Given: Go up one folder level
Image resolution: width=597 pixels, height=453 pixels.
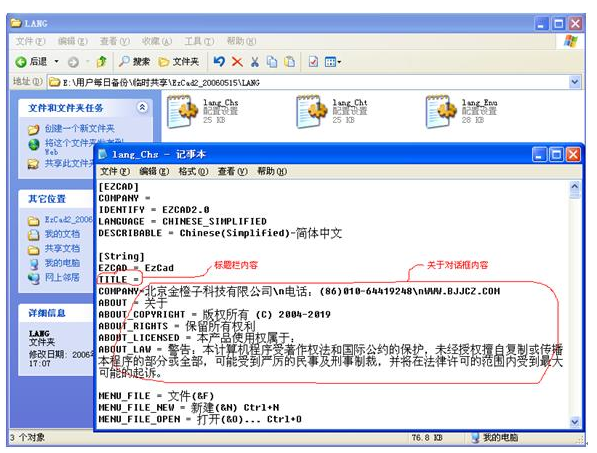Looking at the screenshot, I should tap(101, 61).
